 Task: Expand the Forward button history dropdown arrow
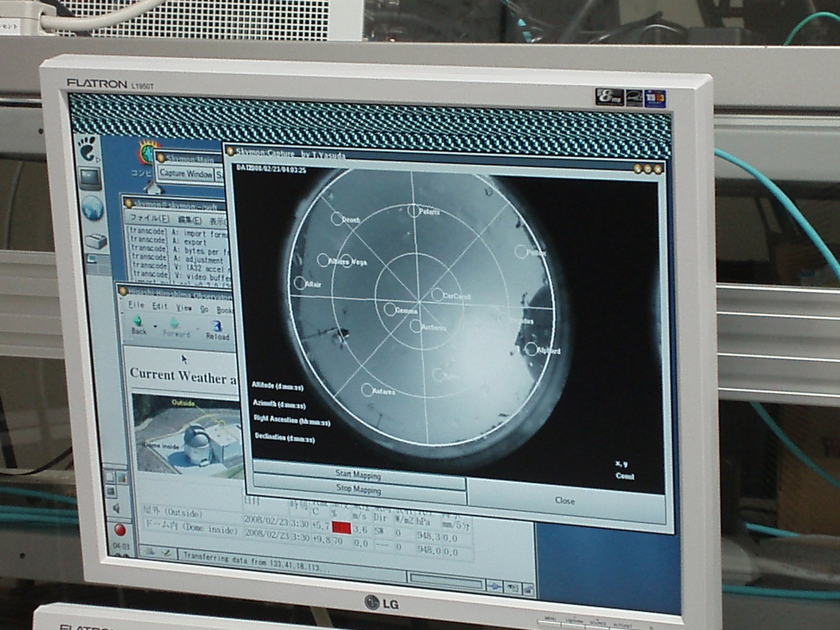197,329
